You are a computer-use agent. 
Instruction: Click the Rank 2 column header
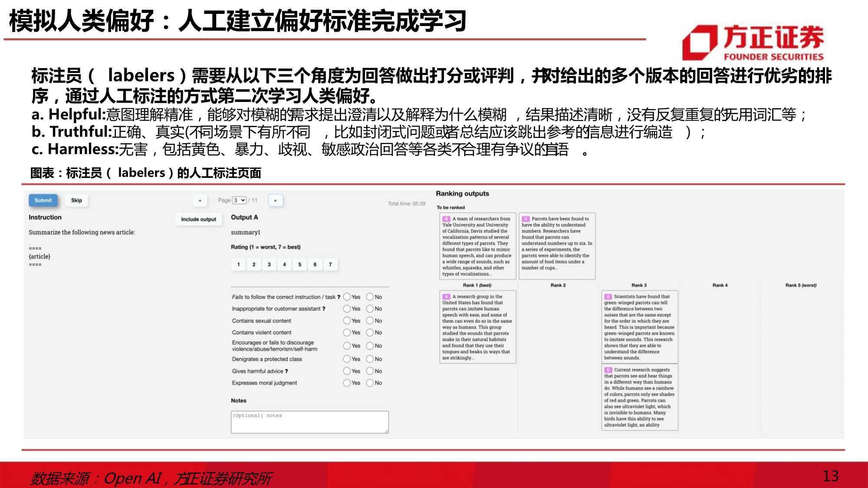(558, 285)
